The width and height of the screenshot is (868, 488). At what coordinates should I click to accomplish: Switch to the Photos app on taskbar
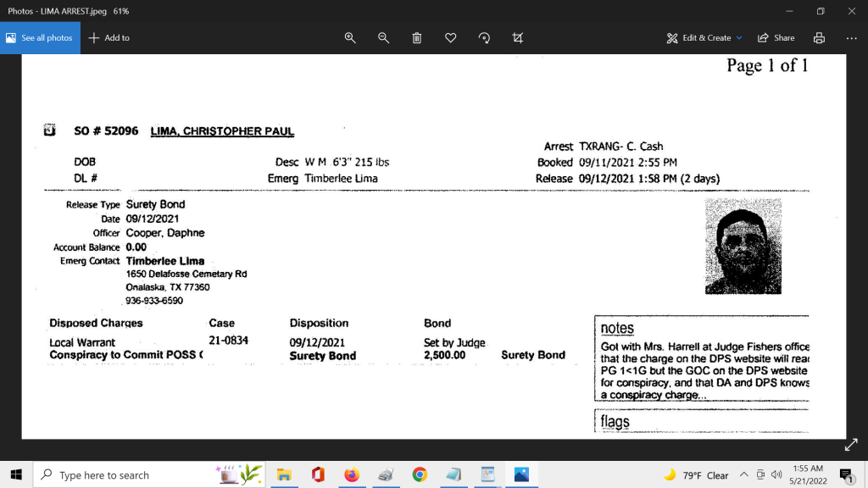click(521, 474)
